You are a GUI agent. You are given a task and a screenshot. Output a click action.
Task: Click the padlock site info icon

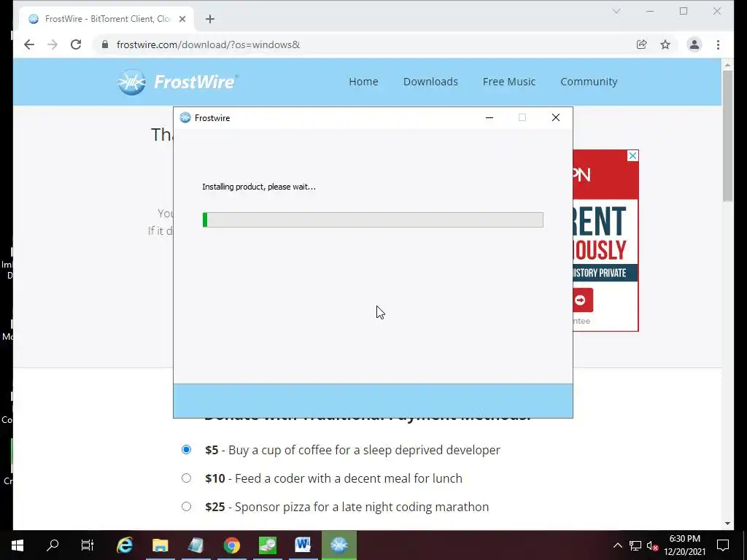[x=105, y=44]
